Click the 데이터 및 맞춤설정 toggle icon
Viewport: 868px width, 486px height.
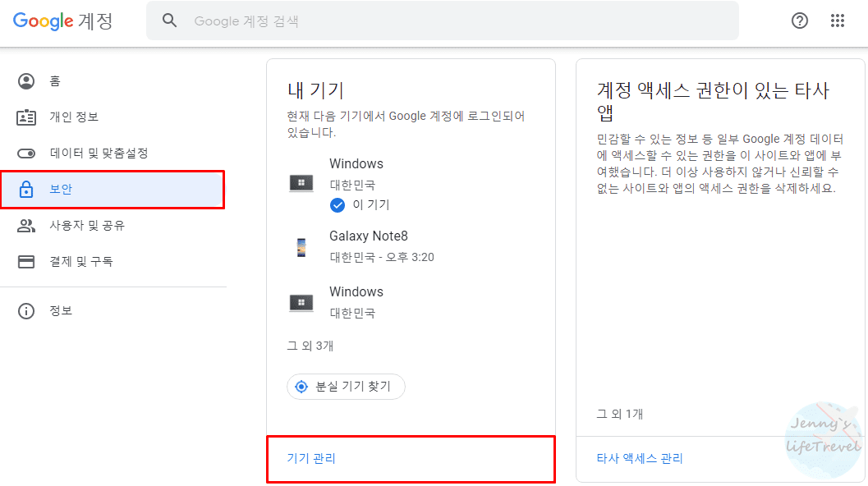26,154
